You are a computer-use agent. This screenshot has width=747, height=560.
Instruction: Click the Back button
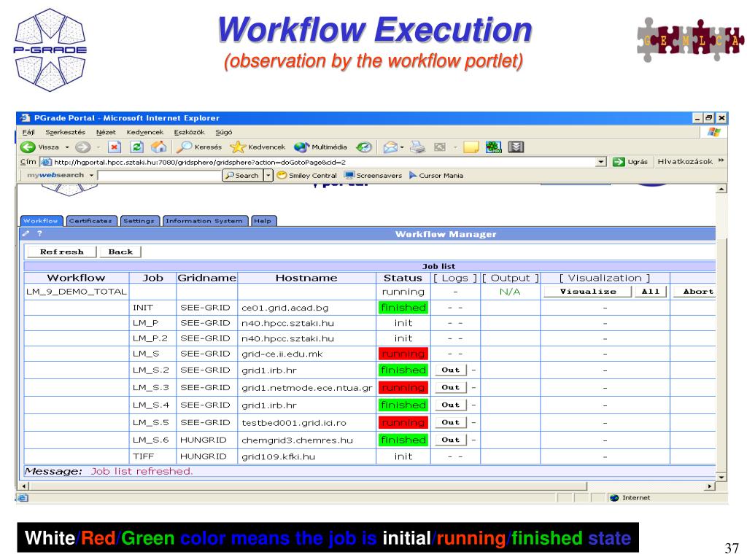click(x=120, y=252)
